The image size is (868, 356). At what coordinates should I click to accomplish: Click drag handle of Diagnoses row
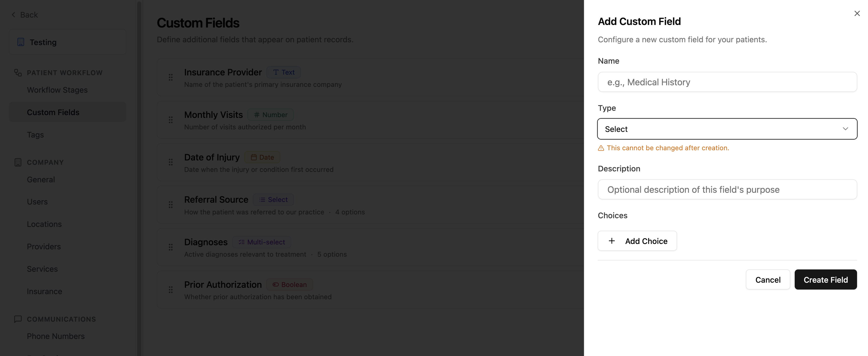tap(171, 247)
